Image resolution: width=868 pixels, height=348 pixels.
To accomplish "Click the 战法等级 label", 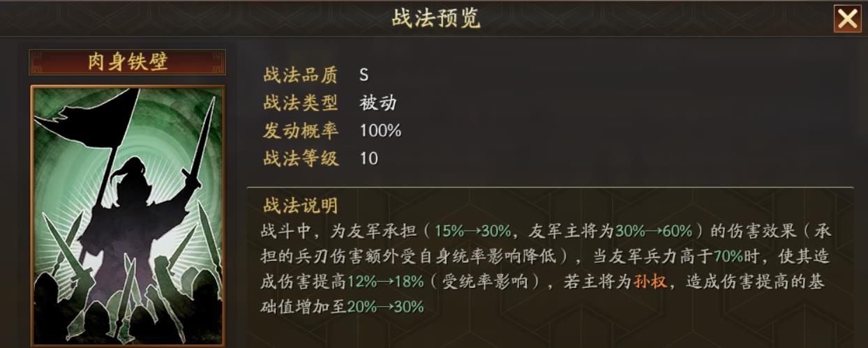I will click(301, 158).
